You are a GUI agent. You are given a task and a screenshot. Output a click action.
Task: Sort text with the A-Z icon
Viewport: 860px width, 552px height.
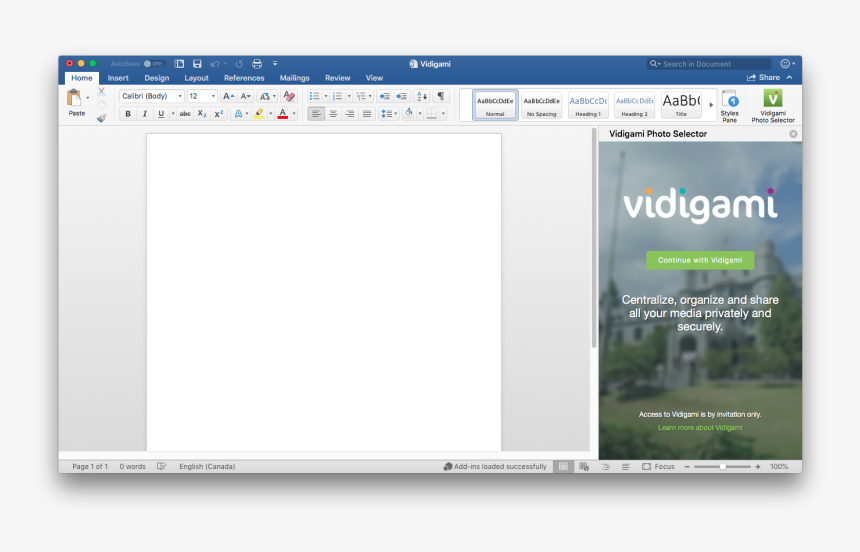click(422, 96)
